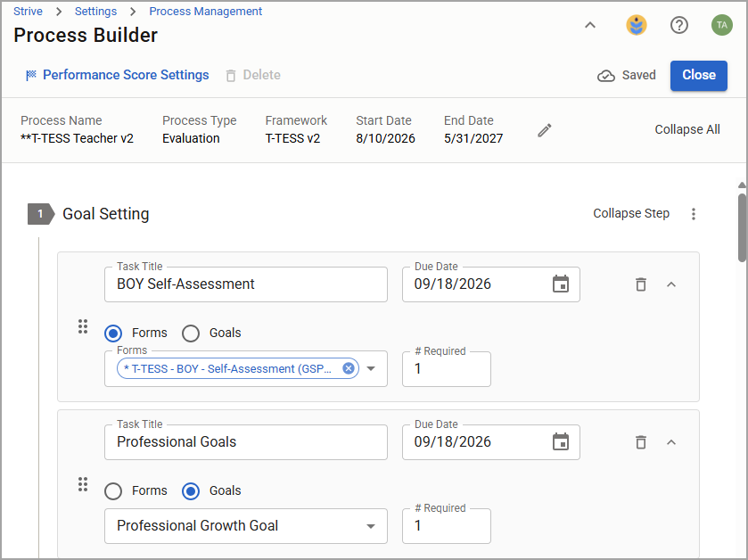Open the TA user avatar menu
Viewport: 748px width, 560px height.
click(x=722, y=25)
